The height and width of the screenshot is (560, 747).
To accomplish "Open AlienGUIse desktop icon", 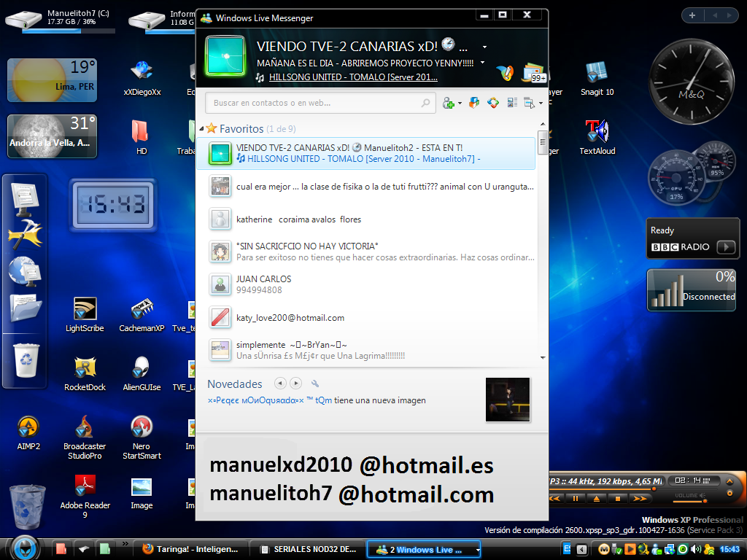I will pos(142,373).
